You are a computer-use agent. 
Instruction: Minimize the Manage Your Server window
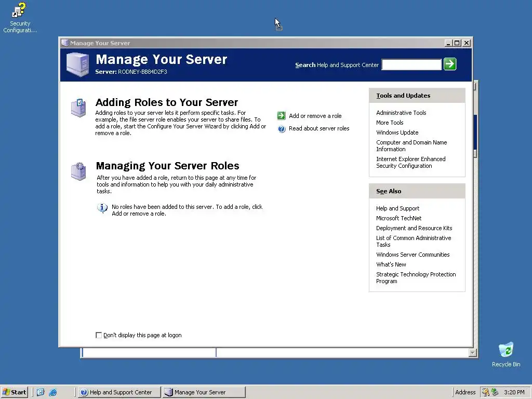(448, 43)
